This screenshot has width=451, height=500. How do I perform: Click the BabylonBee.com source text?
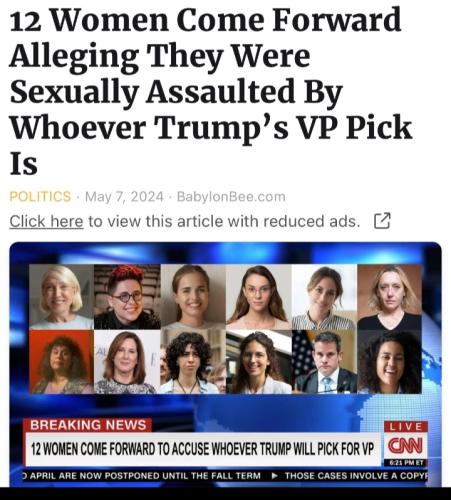pos(231,197)
